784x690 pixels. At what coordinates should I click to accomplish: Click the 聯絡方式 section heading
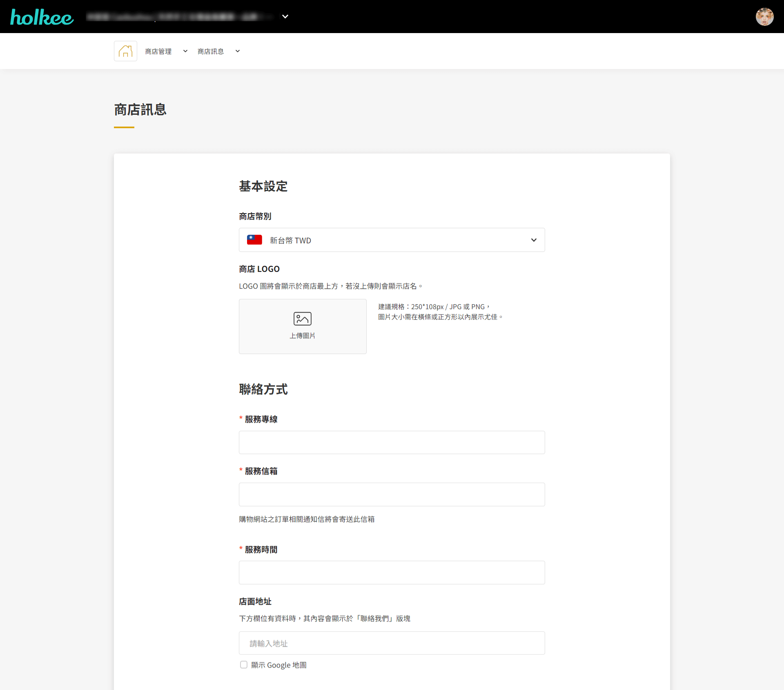point(263,389)
